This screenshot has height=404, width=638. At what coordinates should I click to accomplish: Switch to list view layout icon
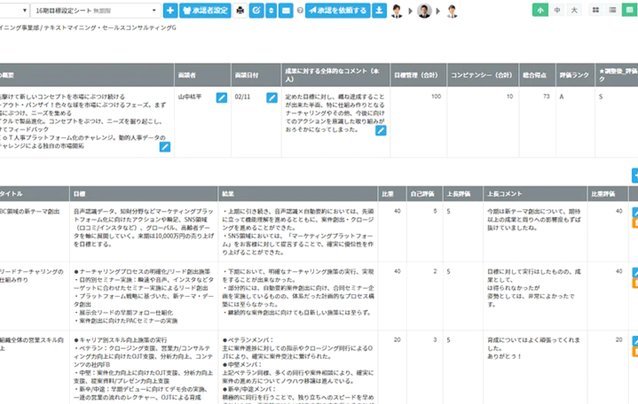tap(612, 10)
